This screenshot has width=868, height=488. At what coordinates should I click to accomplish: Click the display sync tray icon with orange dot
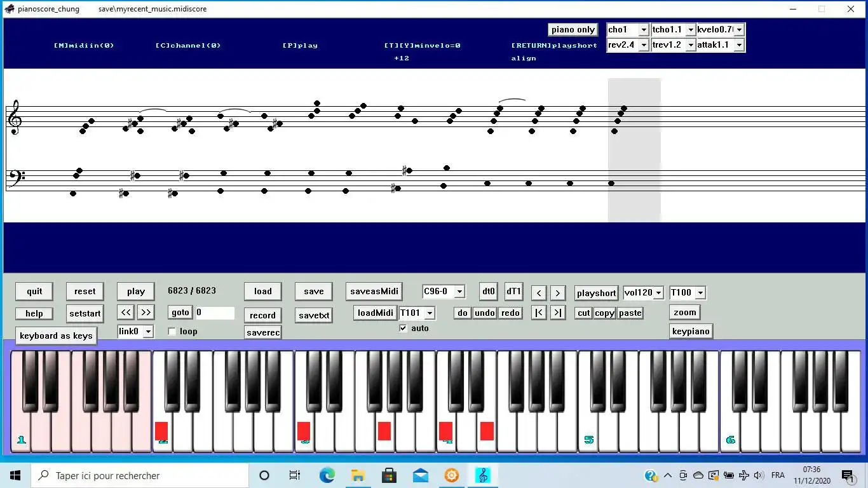tap(714, 475)
